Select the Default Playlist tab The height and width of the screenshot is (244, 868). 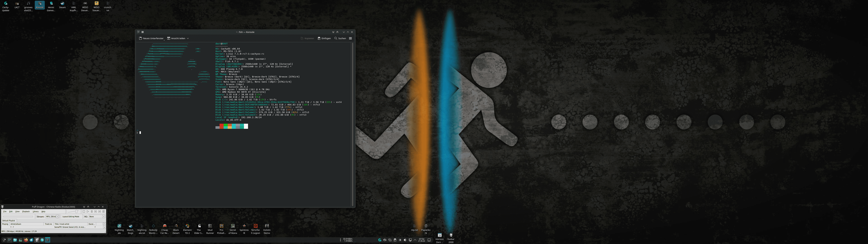pyautogui.click(x=9, y=221)
